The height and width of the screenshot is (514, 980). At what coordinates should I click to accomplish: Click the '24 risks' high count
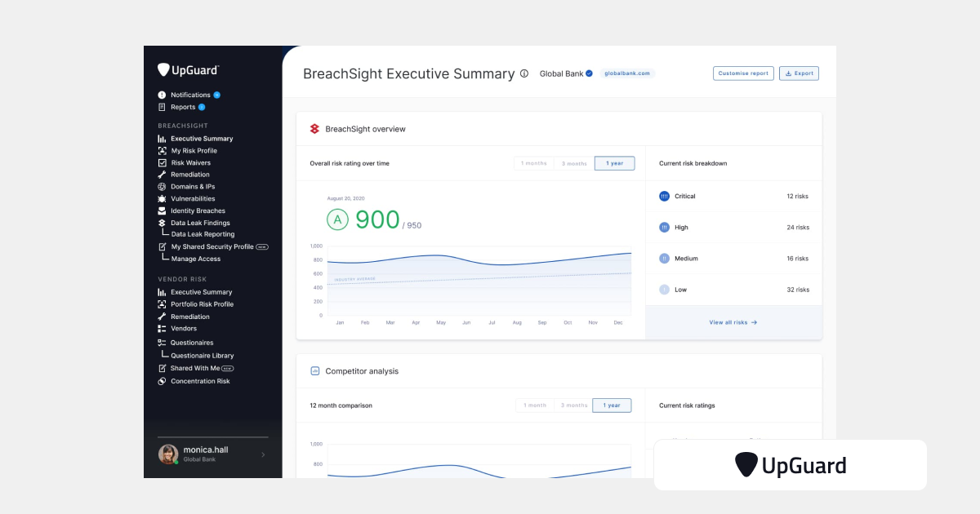click(798, 228)
